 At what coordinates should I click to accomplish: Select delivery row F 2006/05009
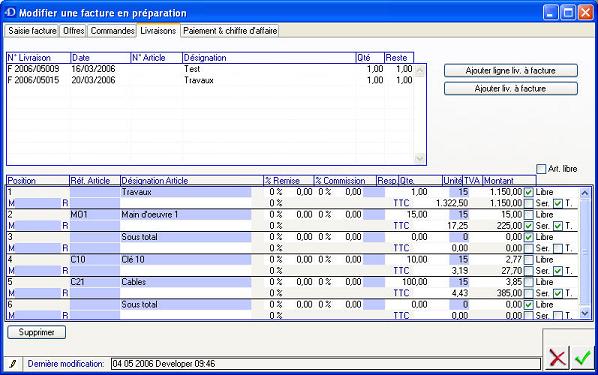(x=211, y=69)
